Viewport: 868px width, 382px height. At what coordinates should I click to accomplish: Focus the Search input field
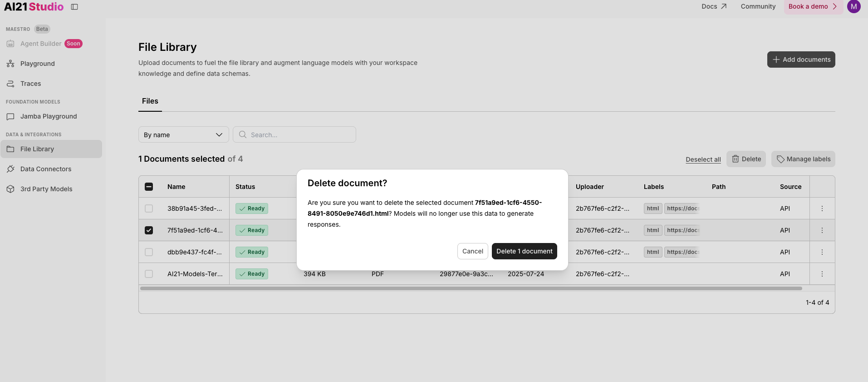[x=294, y=134]
